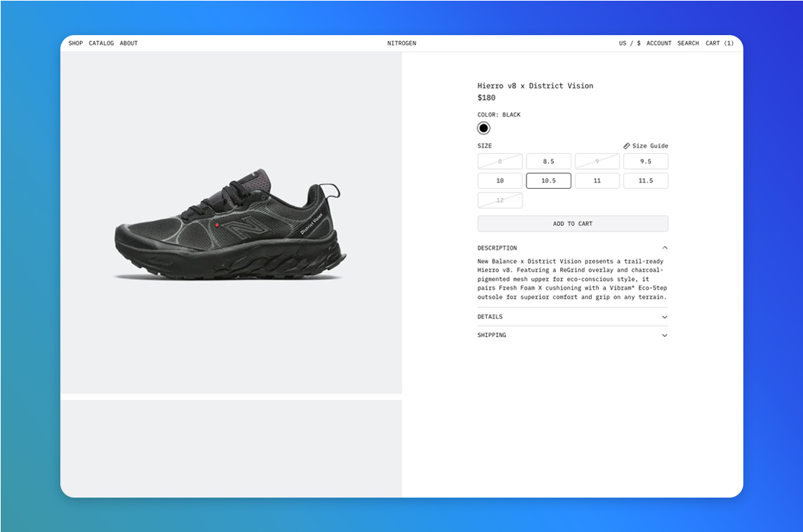Open the Size Guide link

click(x=649, y=146)
